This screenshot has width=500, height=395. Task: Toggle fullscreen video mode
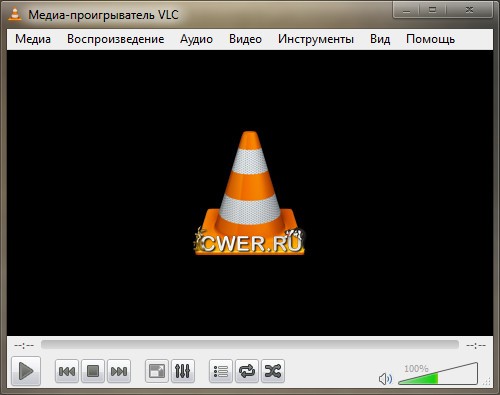point(157,371)
